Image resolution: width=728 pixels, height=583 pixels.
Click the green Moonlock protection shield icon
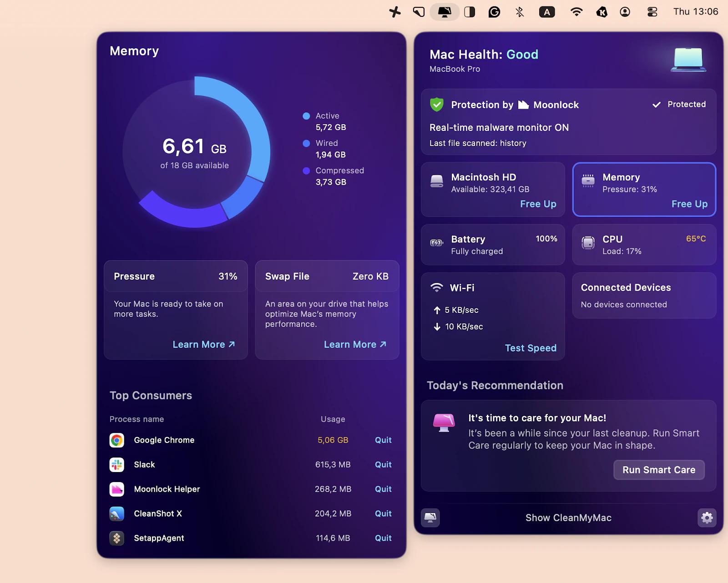(x=436, y=105)
